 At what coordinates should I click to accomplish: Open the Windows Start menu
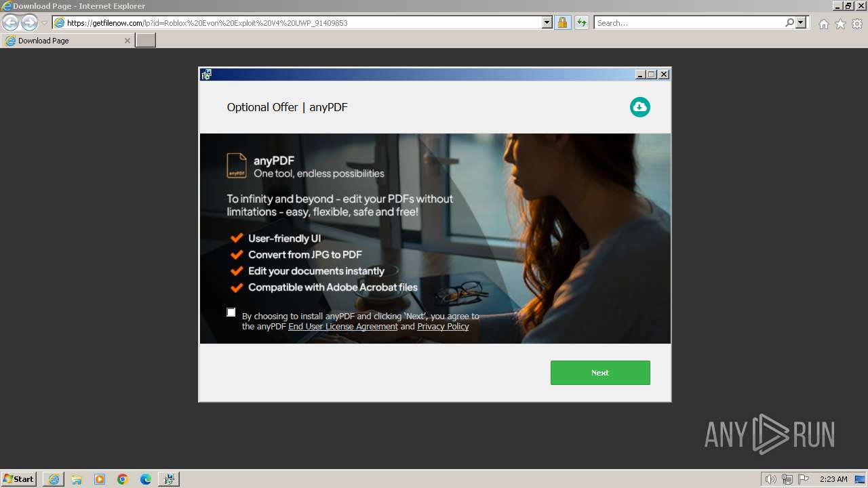[x=19, y=479]
